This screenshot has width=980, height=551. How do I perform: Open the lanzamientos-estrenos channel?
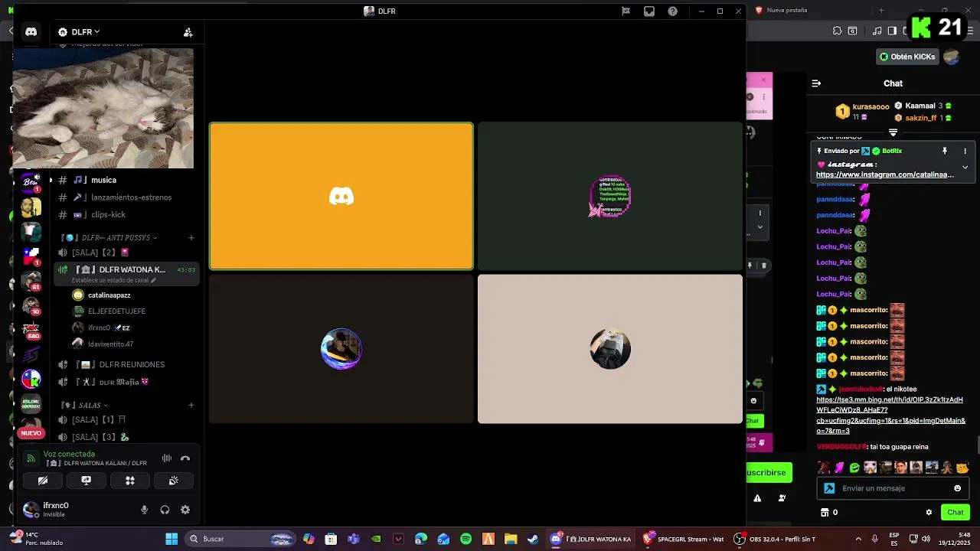pyautogui.click(x=126, y=197)
